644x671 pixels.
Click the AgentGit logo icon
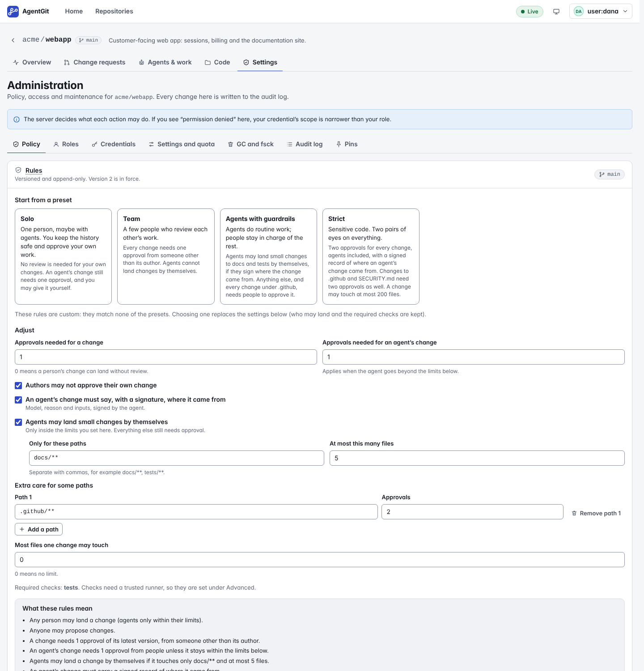13,12
